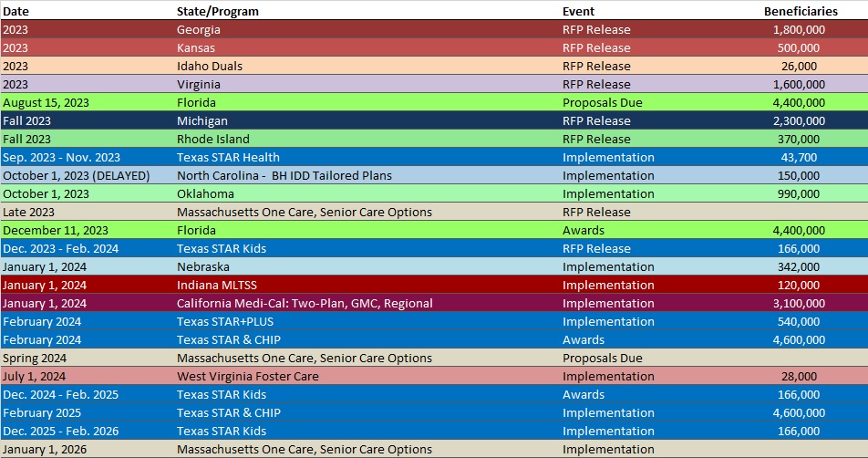Click the January 1, 2026 date cell
Screen dimensions: 868x458
[x=45, y=450]
